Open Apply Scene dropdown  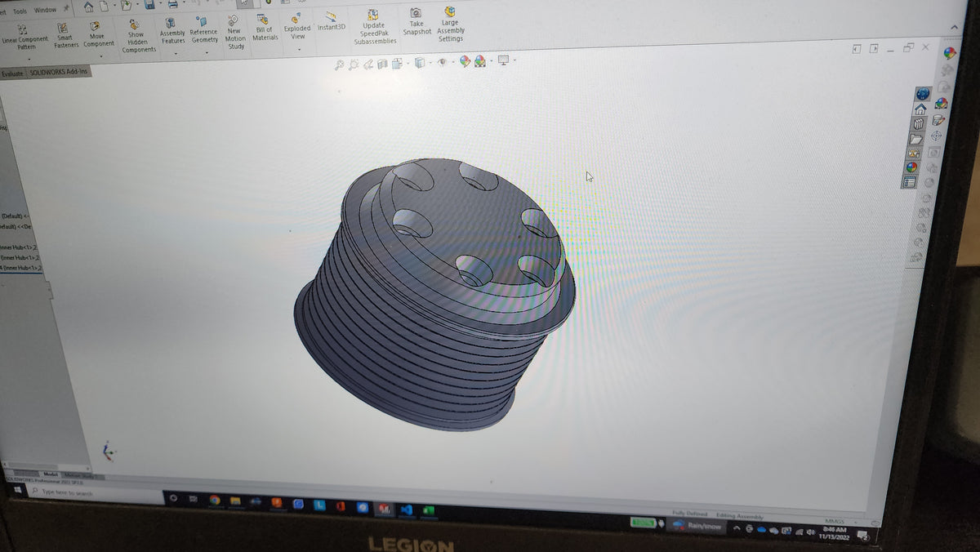482,61
